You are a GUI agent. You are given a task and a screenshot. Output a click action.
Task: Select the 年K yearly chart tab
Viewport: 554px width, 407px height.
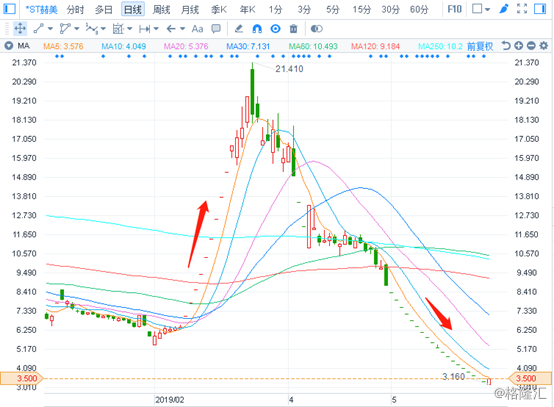tap(247, 10)
